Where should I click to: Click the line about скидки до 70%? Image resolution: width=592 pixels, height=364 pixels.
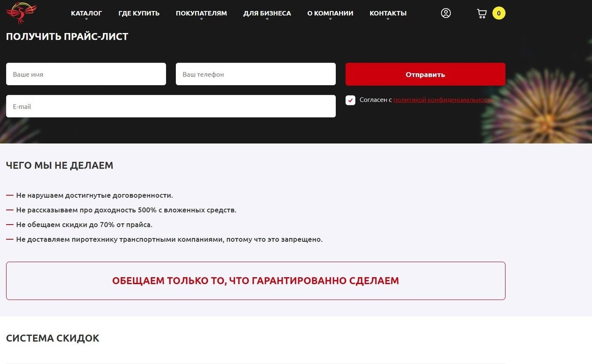coord(84,225)
